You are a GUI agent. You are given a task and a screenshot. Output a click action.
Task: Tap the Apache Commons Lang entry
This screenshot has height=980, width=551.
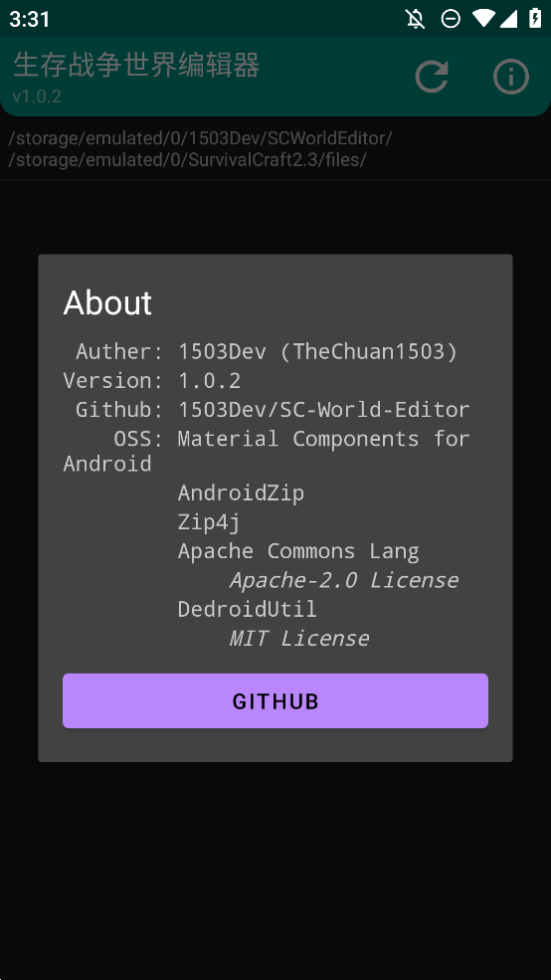pos(298,551)
